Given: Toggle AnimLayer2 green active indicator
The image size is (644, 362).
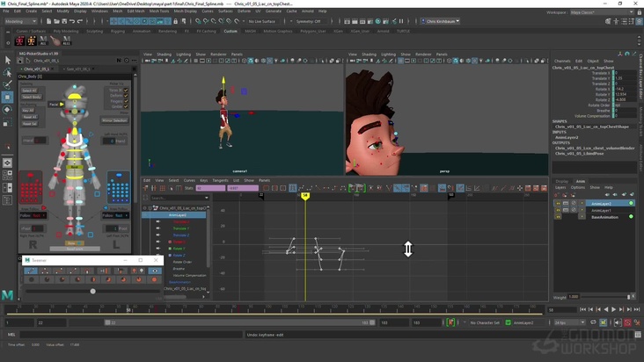Looking at the screenshot, I should (631, 203).
